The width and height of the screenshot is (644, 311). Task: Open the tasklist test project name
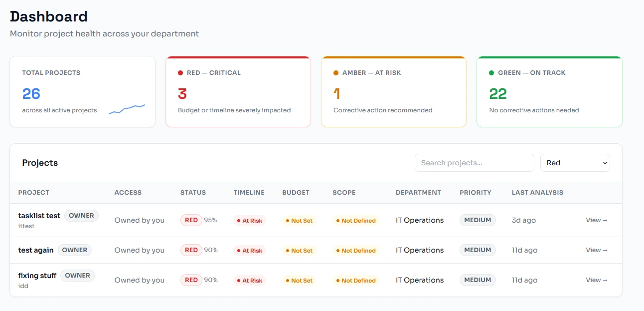pyautogui.click(x=39, y=216)
